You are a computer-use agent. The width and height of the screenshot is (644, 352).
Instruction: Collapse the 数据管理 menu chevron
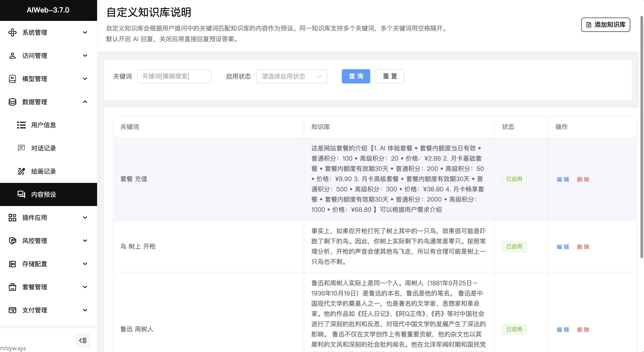(85, 102)
